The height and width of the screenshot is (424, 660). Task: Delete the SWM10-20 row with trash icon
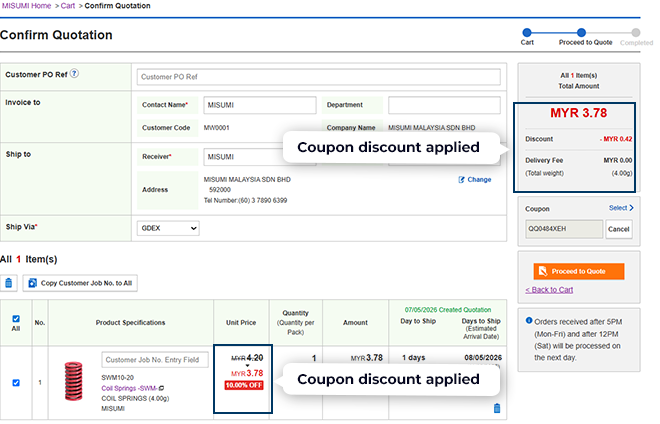coord(497,408)
